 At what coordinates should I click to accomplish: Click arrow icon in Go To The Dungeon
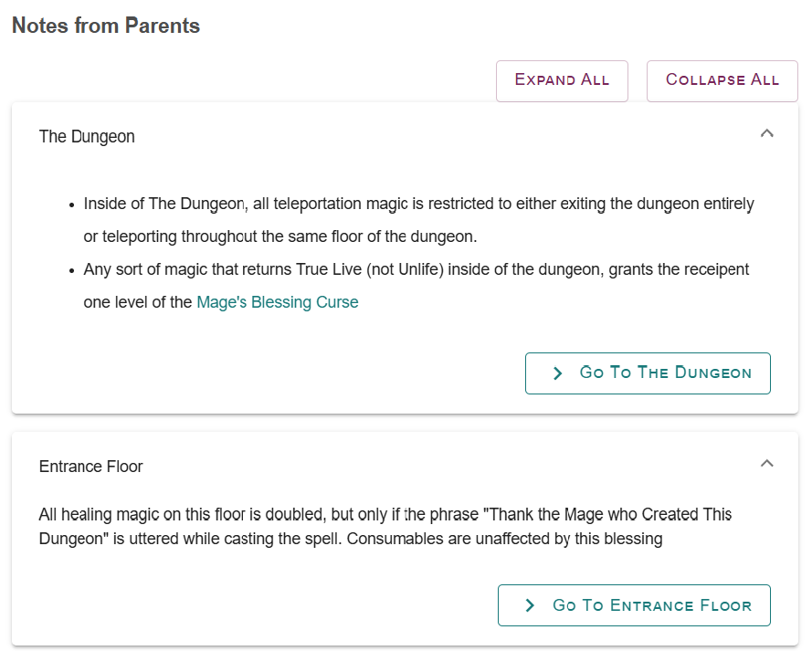click(x=558, y=373)
